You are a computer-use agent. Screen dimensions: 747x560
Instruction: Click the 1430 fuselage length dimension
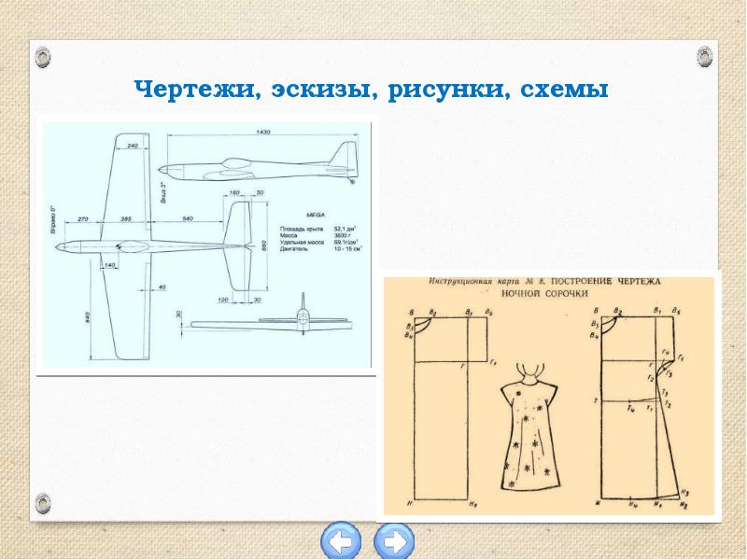click(262, 133)
